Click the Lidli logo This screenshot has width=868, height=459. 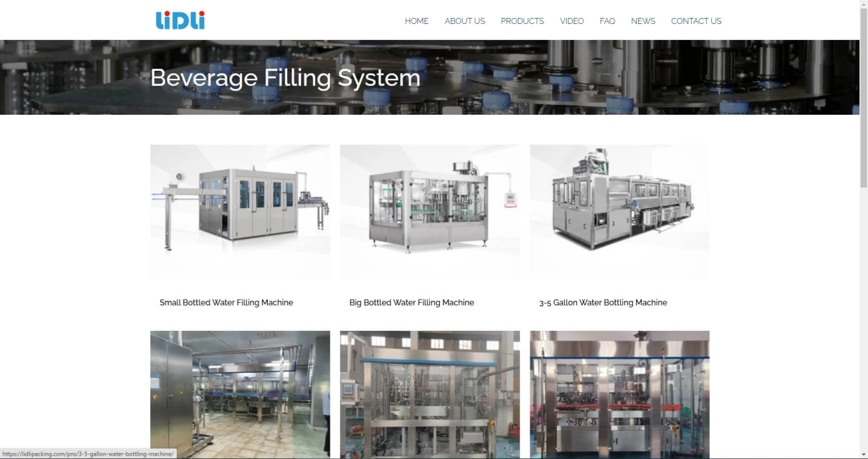tap(180, 20)
